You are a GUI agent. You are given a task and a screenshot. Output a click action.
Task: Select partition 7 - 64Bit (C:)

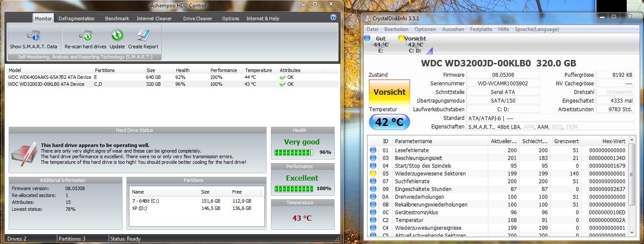point(196,200)
